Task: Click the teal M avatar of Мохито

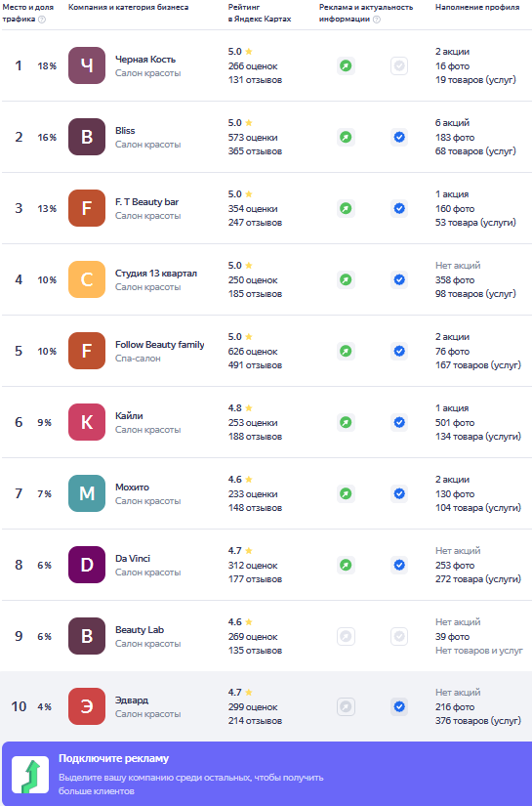Action: point(87,493)
